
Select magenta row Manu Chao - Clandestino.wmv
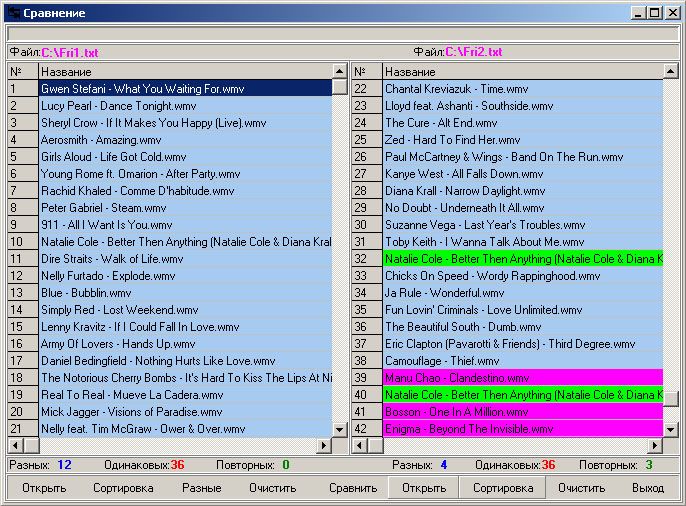coord(523,378)
